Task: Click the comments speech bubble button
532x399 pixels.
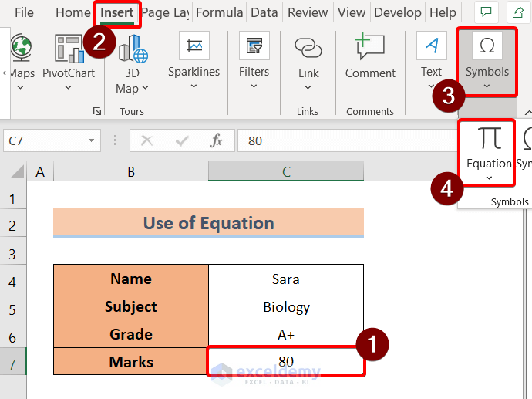Action: click(x=485, y=12)
